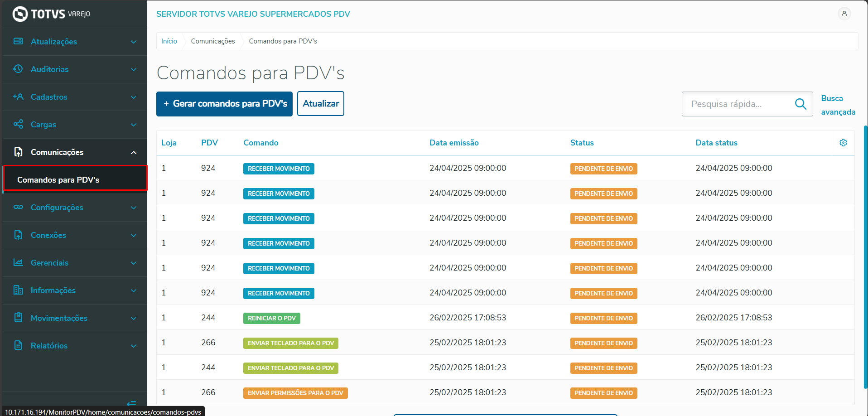Open the Cargas menu
Image resolution: width=868 pixels, height=416 pixels.
click(75, 125)
